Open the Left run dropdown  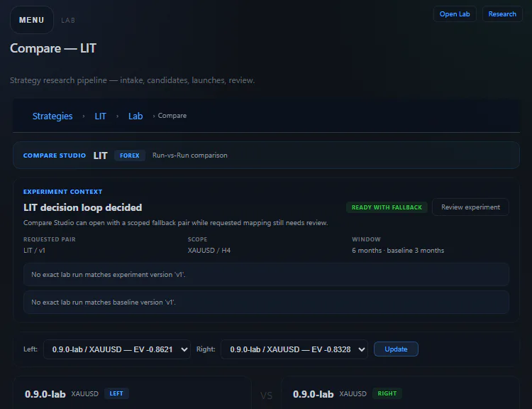117,349
